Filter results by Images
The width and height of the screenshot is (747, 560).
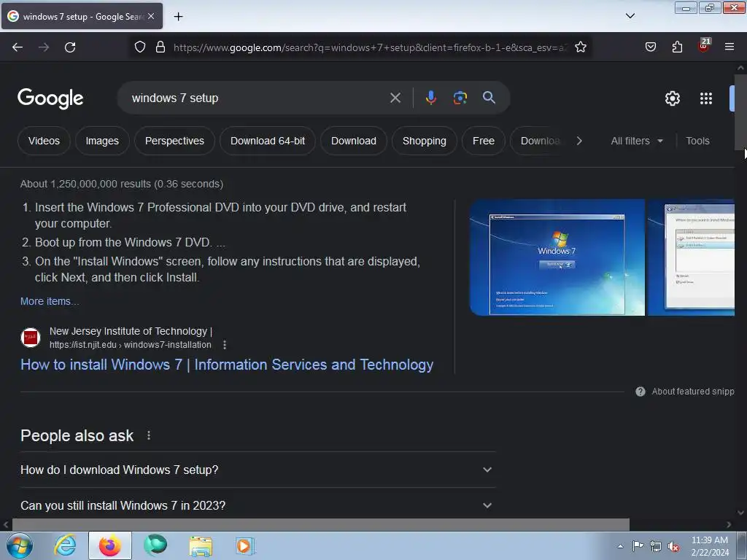click(102, 141)
